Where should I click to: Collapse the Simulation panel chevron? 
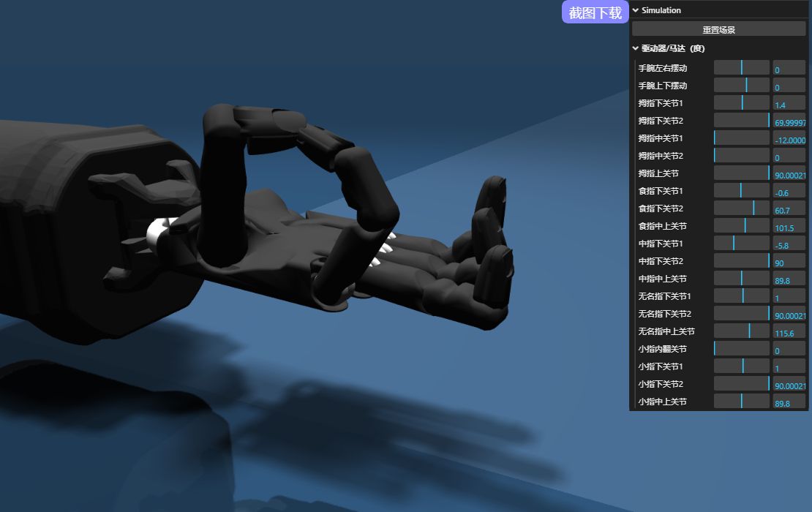(635, 10)
